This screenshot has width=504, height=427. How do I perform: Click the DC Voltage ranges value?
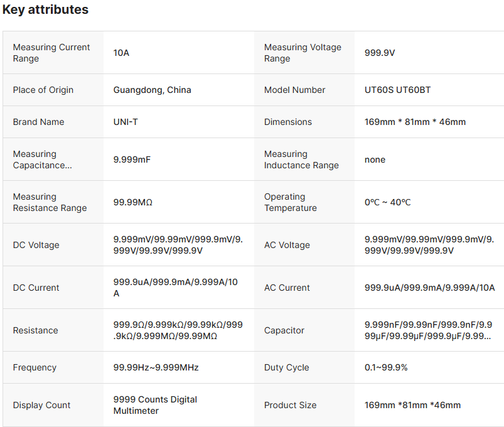tap(178, 245)
